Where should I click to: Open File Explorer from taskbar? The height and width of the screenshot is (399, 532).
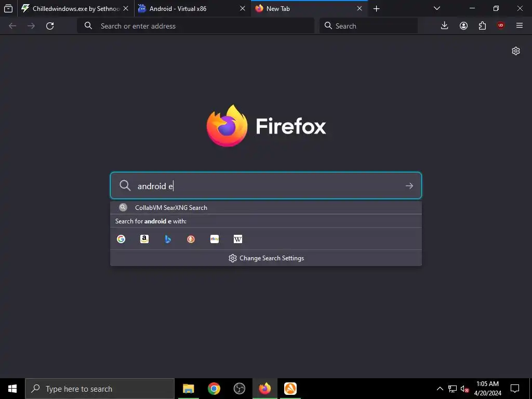[188, 389]
